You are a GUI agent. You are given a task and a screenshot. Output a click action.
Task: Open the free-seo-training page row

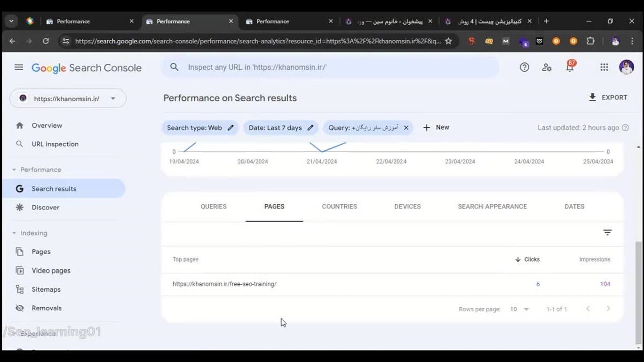(224, 284)
